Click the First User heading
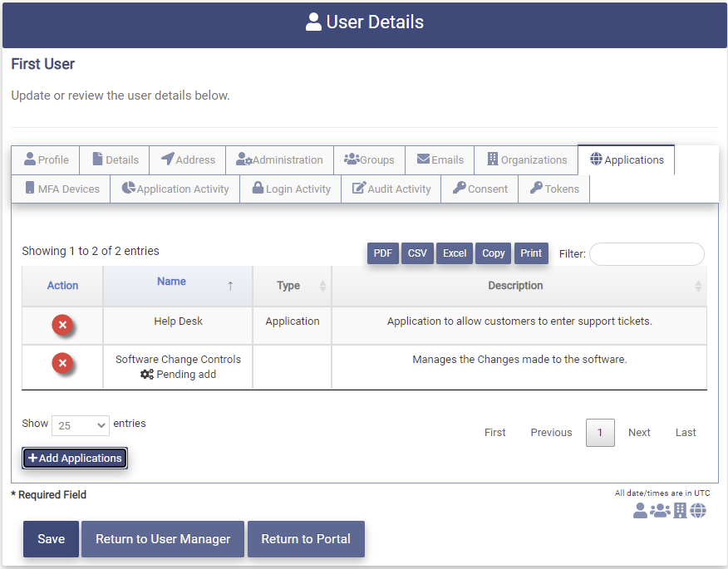The width and height of the screenshot is (728, 569). (x=42, y=64)
